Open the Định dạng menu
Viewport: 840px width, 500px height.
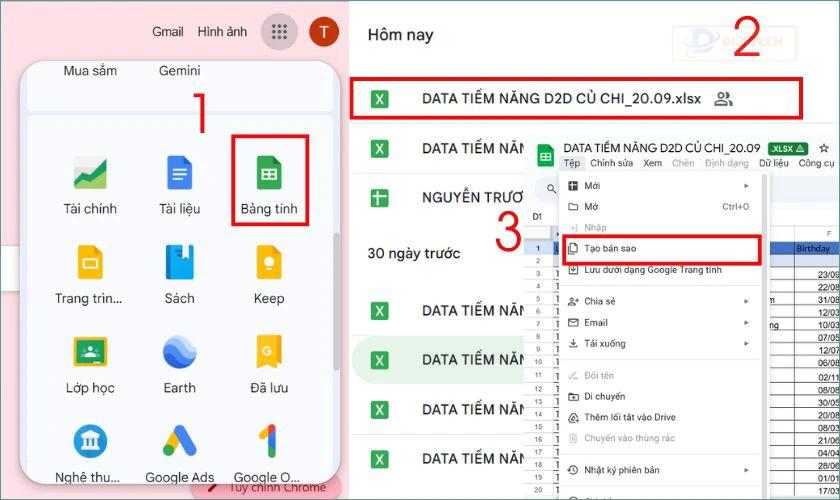(x=726, y=163)
